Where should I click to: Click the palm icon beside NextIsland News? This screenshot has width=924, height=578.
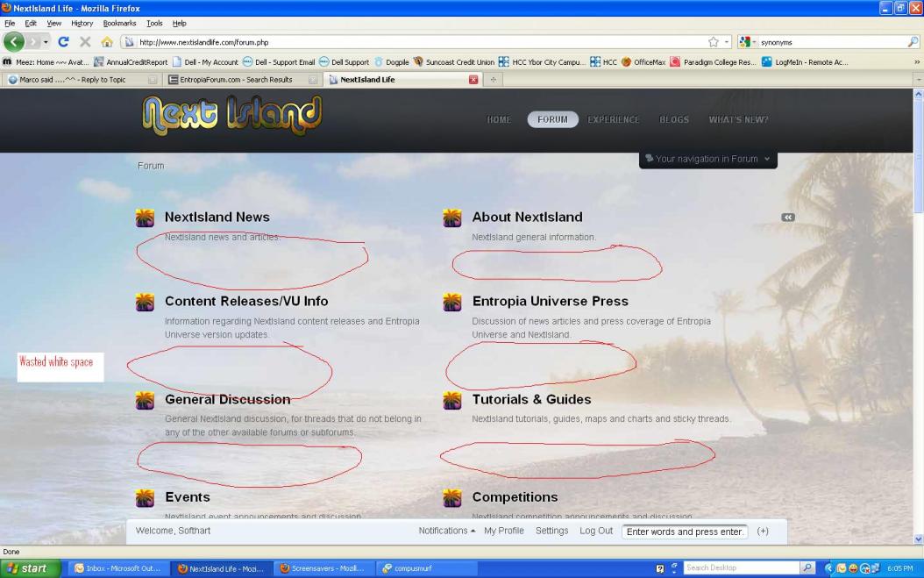tap(146, 218)
